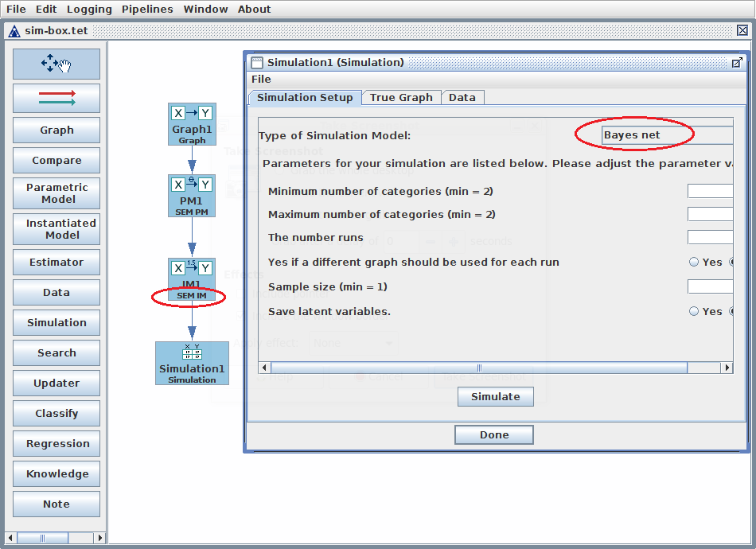Open the Simulation1 node in the flowchart
This screenshot has width=756, height=549.
click(x=192, y=362)
